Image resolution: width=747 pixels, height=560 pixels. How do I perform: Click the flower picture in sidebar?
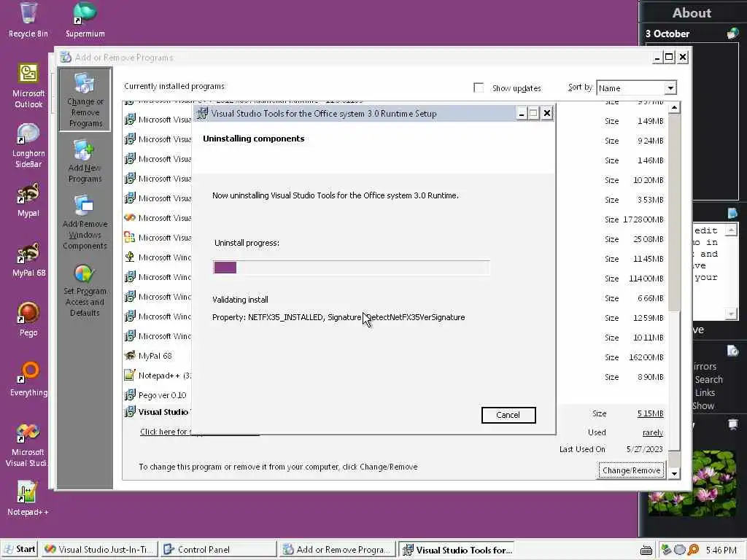tap(692, 483)
